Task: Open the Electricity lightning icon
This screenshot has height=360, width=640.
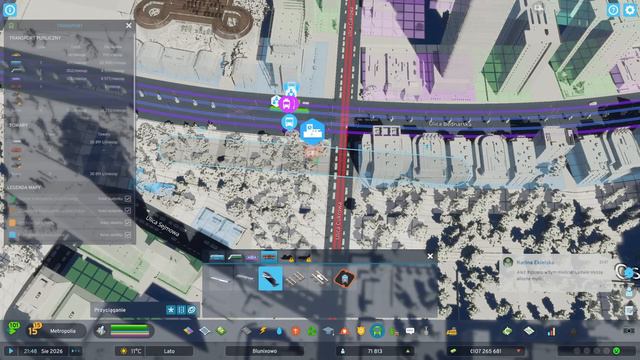Action: [x=263, y=331]
